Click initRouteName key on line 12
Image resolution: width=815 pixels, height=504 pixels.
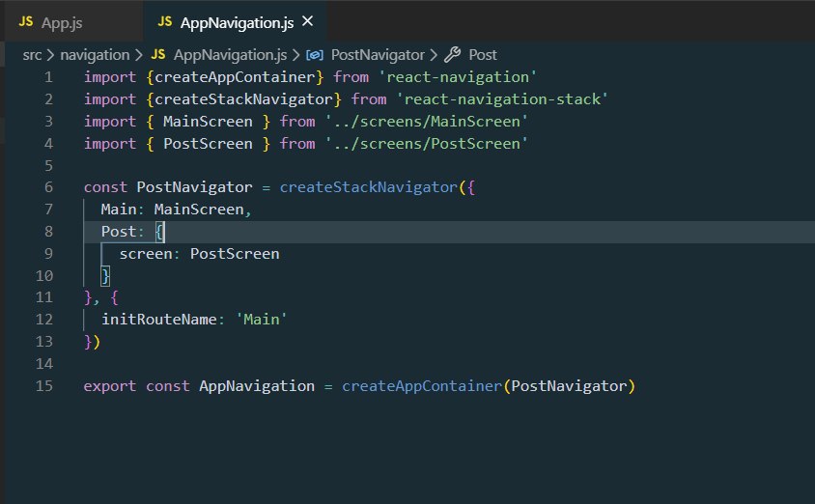point(159,319)
